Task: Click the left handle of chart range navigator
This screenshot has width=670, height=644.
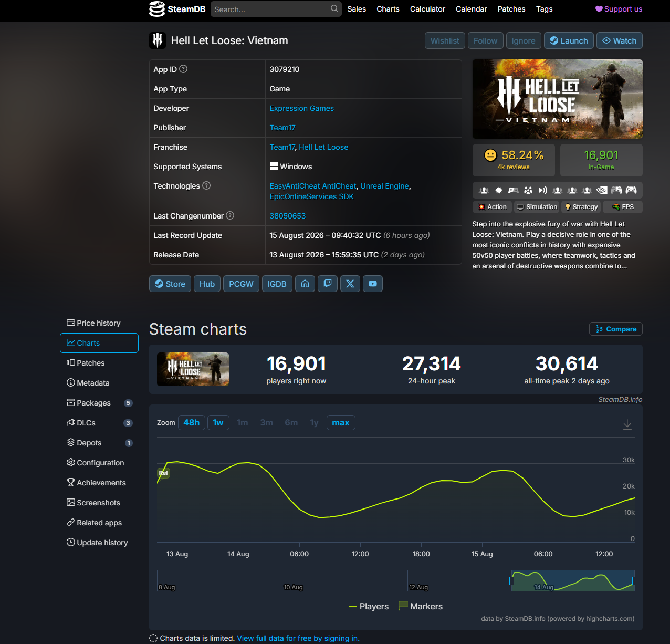Action: click(511, 581)
